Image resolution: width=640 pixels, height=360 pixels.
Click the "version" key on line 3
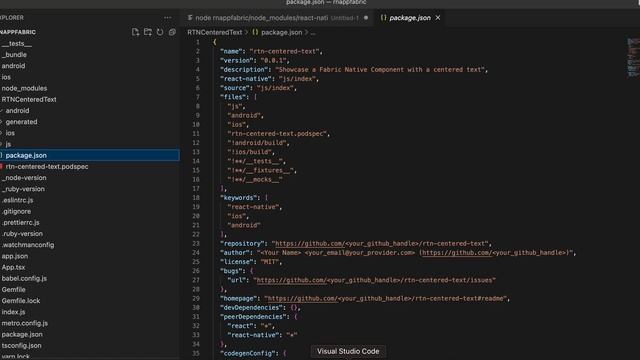236,60
